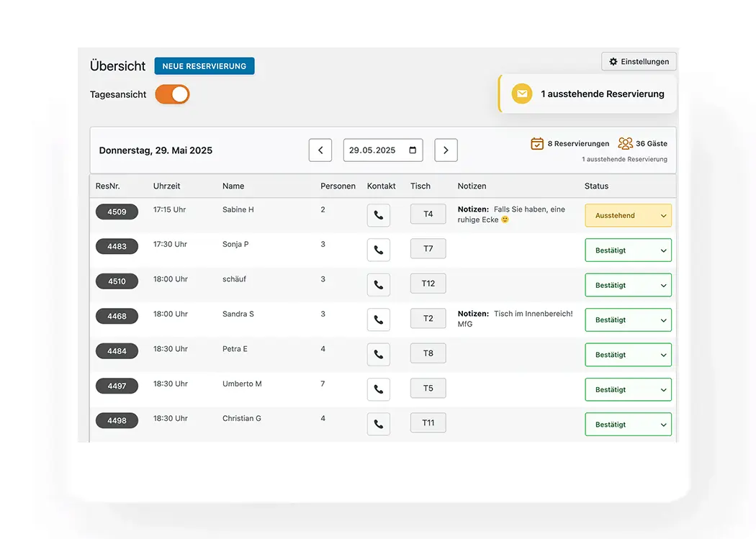The image size is (756, 539).
Task: Go to previous day with left arrow
Action: 320,150
